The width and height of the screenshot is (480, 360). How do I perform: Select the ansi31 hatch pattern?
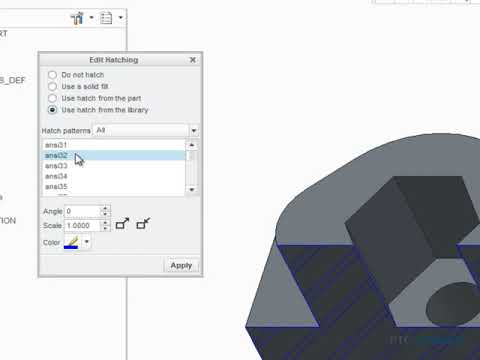click(x=113, y=145)
